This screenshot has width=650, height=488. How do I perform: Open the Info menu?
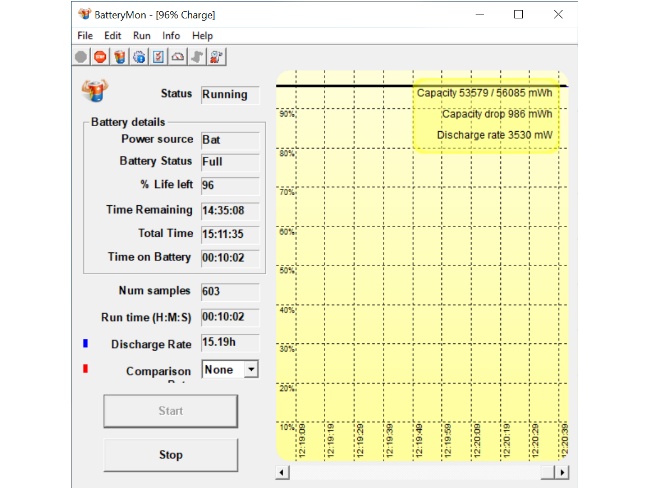point(171,36)
